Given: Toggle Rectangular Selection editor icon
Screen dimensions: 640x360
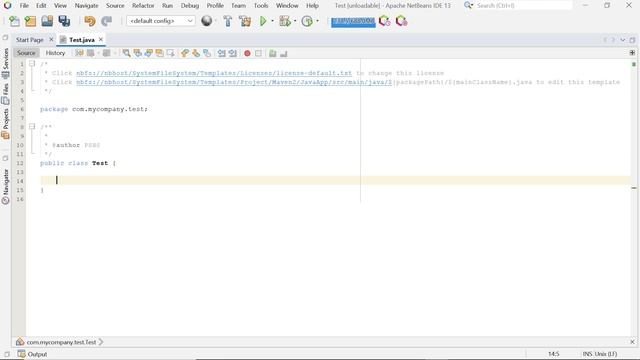Looking at the screenshot, I should (x=171, y=53).
